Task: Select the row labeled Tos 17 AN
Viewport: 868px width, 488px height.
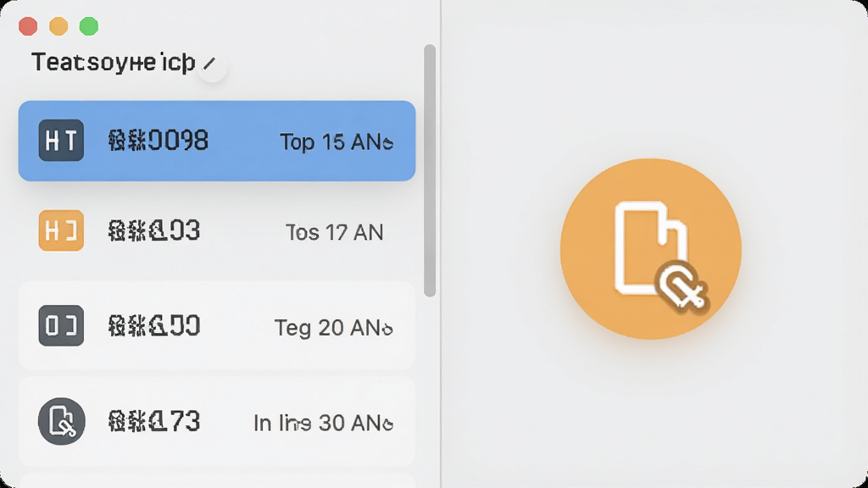Action: 217,231
